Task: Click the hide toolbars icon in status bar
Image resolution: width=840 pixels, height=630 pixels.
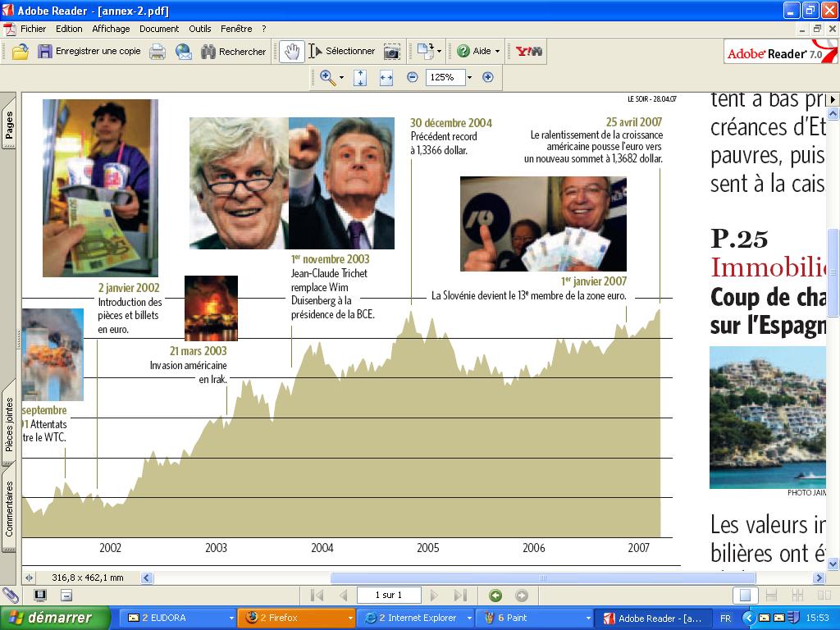Action: 66,596
